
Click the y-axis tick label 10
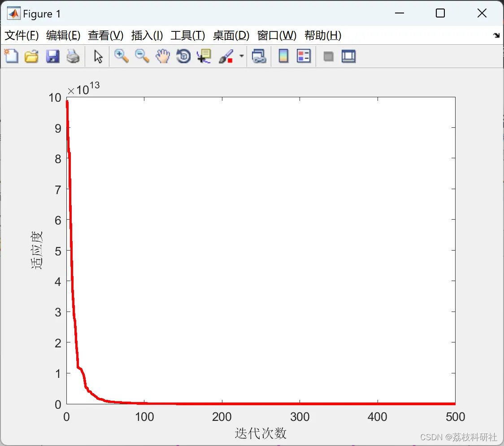point(55,97)
